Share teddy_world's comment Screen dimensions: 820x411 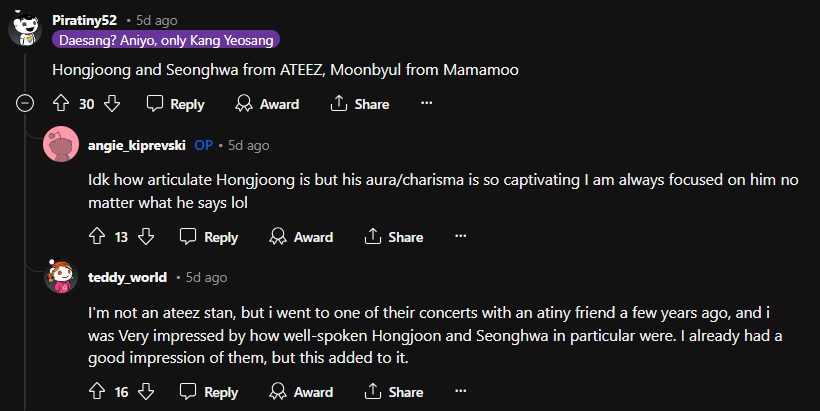point(394,392)
